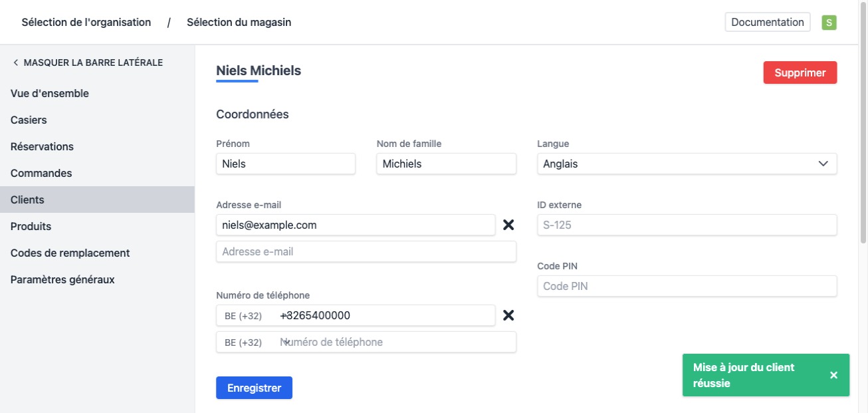Click Sélection de l'organisation breadcrumb
The height and width of the screenshot is (413, 868).
tap(86, 23)
